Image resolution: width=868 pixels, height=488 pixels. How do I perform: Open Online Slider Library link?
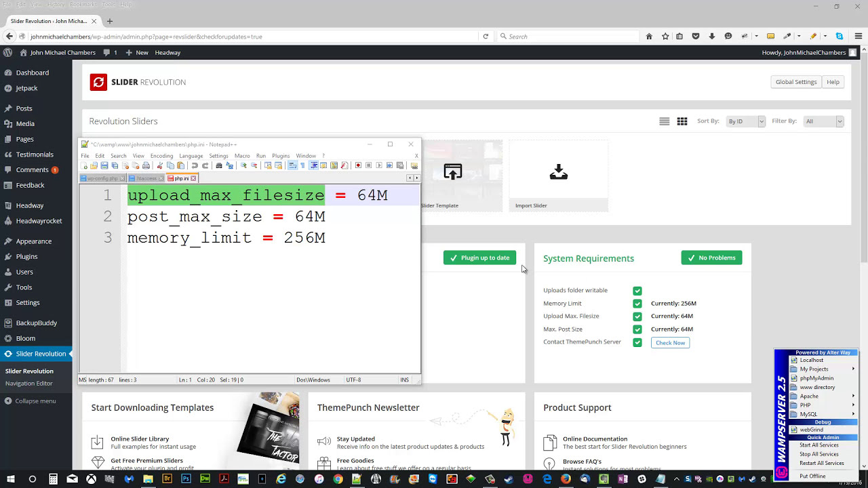pyautogui.click(x=140, y=439)
